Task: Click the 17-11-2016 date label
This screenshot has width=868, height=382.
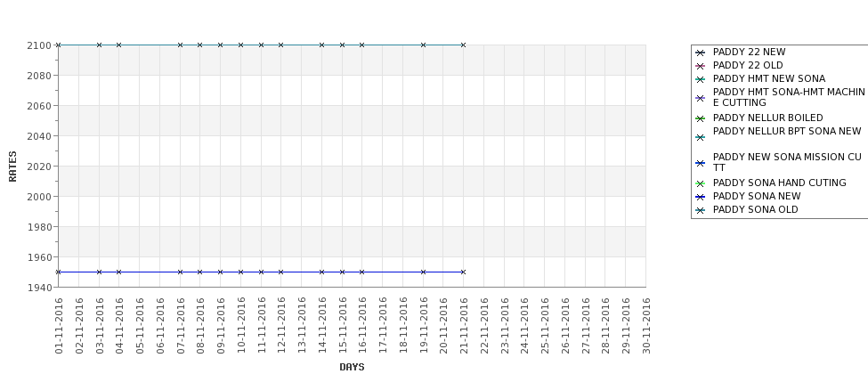Action: (383, 326)
